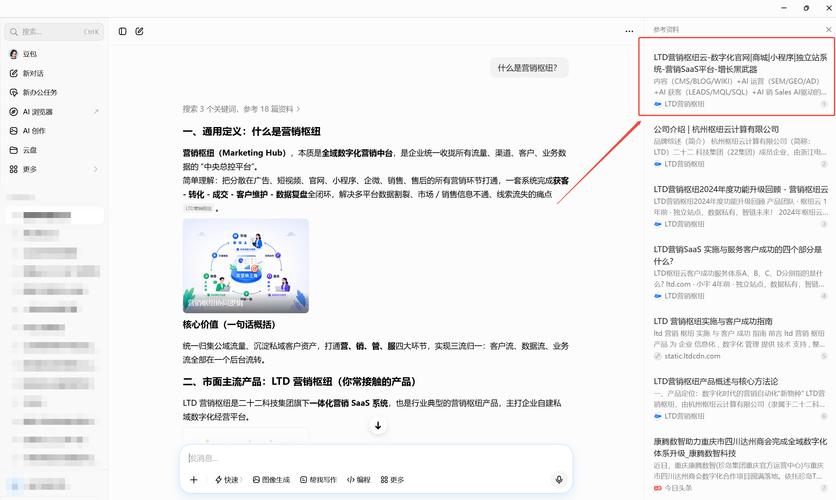The width and height of the screenshot is (836, 500).
Task: Open reference LTD营销枢纽产品概述与核心方法论
Action: pos(716,381)
